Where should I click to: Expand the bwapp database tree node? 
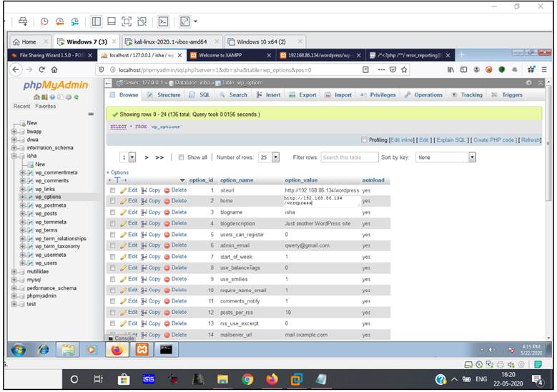click(x=14, y=132)
